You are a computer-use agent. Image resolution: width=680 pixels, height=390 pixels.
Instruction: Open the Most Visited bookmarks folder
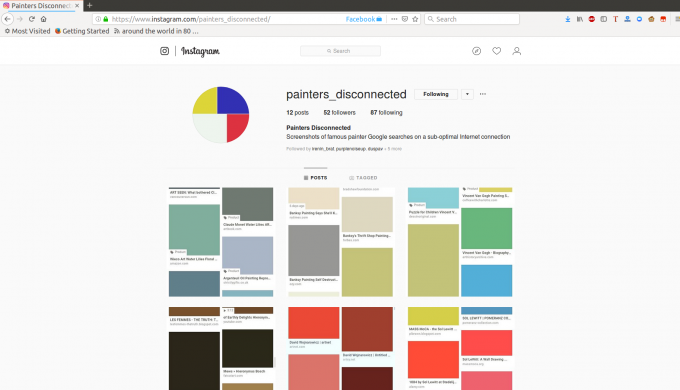(27, 31)
